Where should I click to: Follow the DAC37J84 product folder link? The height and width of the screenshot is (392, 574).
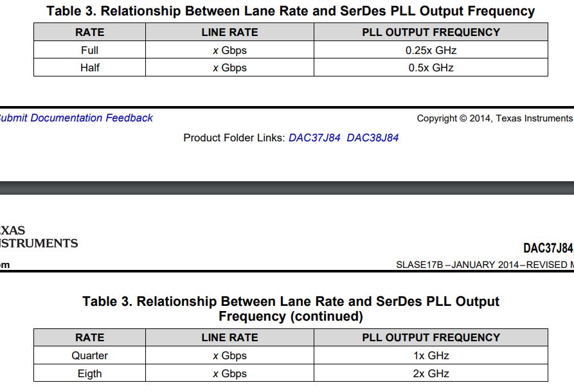tap(314, 138)
